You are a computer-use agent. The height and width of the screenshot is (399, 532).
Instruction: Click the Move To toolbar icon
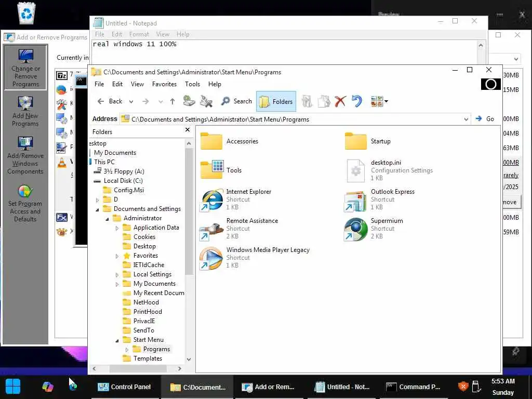coord(307,101)
